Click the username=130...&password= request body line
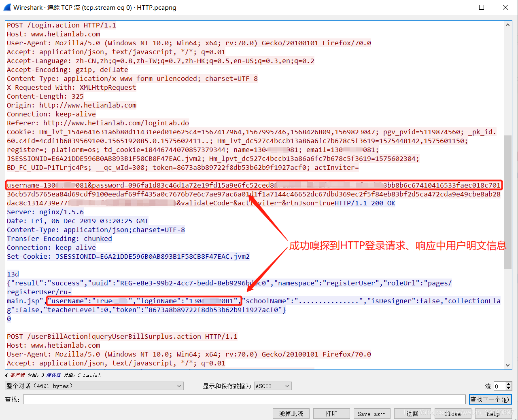Screen dimensions: 518x420 click(254, 185)
